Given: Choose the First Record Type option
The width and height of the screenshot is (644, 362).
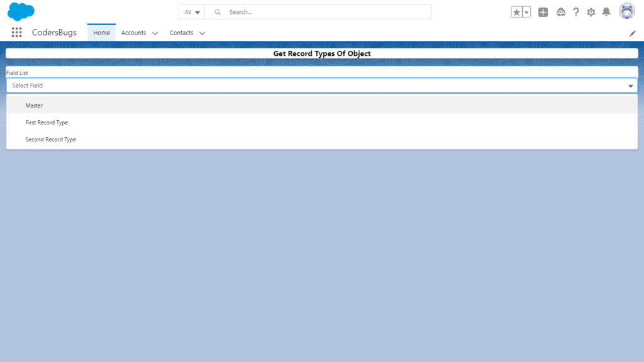Looking at the screenshot, I should click(x=322, y=123).
